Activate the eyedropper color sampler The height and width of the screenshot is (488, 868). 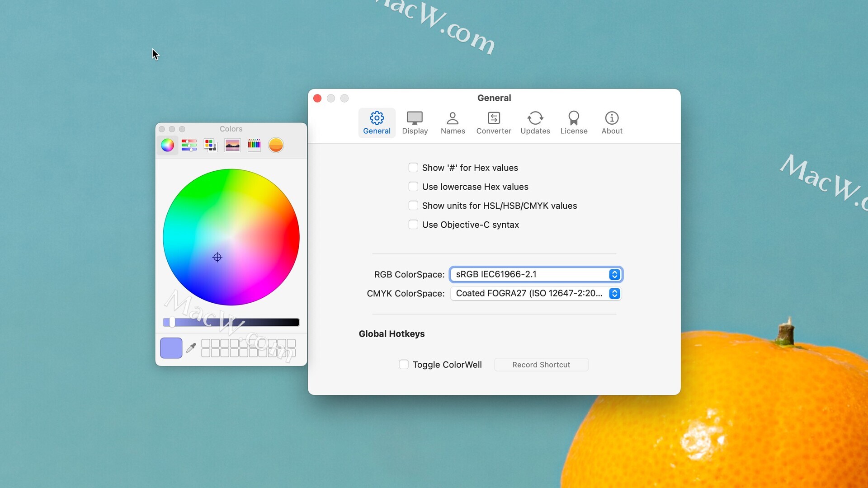pyautogui.click(x=191, y=348)
